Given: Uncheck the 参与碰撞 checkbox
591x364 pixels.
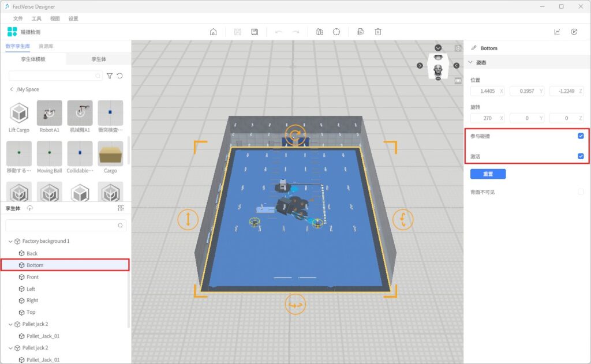Looking at the screenshot, I should point(581,136).
